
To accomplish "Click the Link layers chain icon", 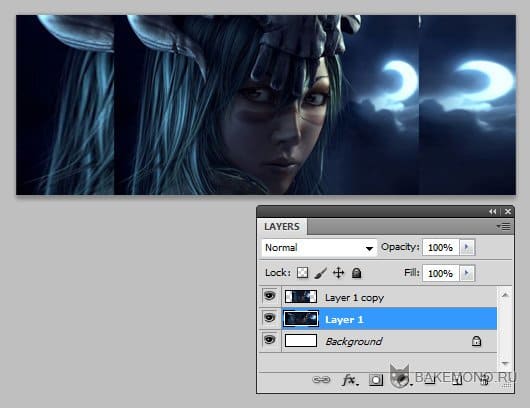I will pyautogui.click(x=321, y=380).
